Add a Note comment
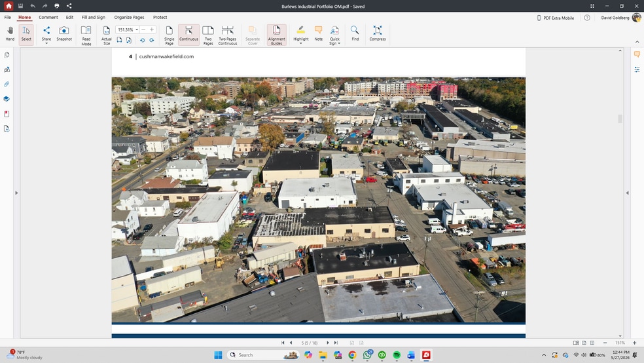This screenshot has width=644, height=363. pos(318,33)
